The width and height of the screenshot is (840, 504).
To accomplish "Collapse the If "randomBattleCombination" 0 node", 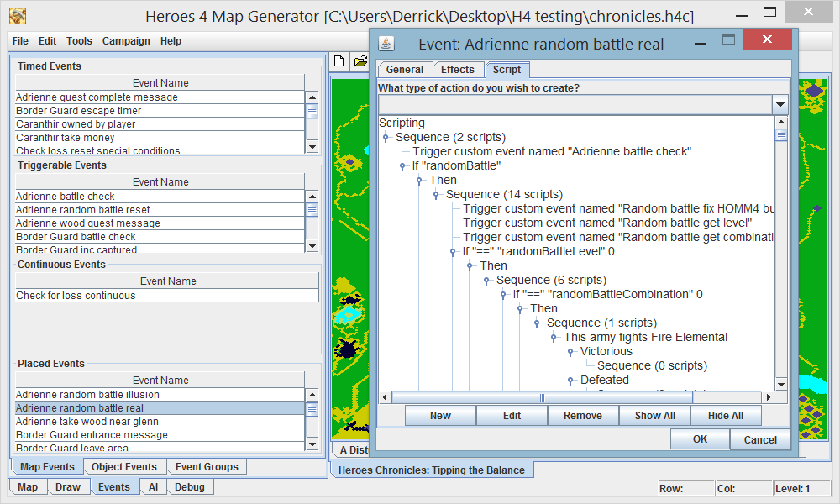I will 503,295.
